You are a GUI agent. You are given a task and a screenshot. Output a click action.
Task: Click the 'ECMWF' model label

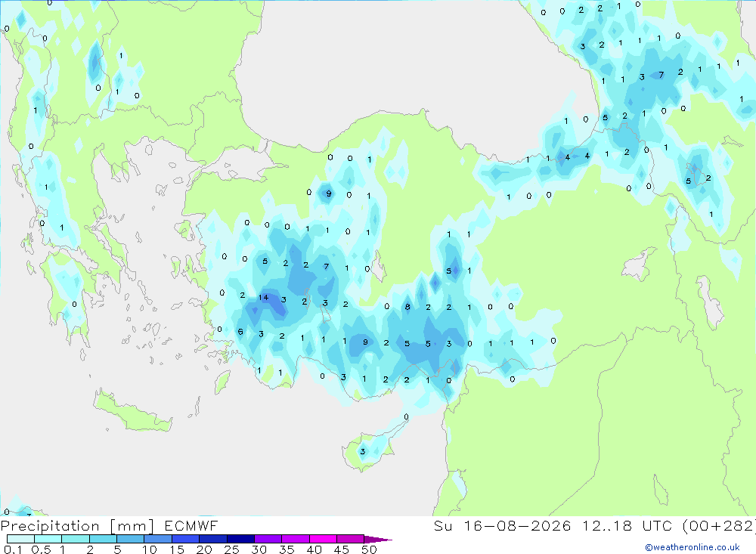(191, 525)
